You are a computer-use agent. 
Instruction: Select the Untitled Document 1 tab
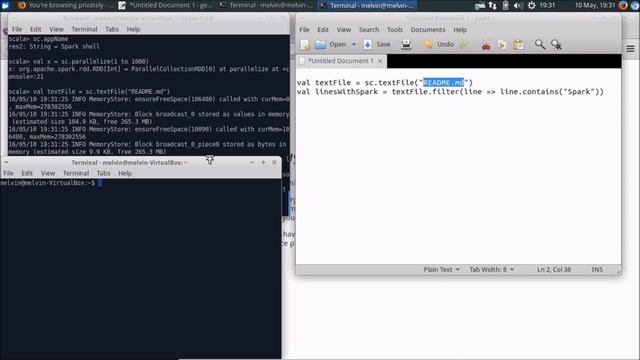pyautogui.click(x=340, y=61)
